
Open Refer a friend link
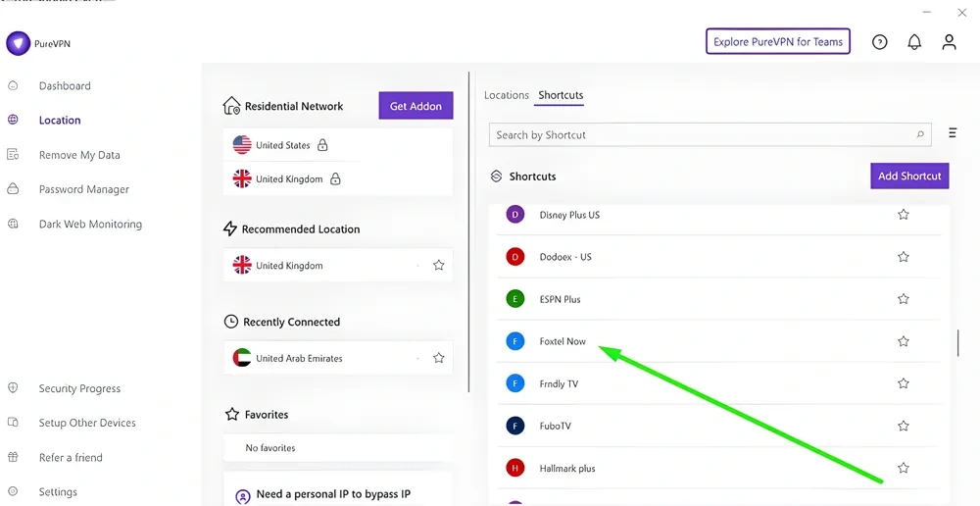(x=71, y=457)
